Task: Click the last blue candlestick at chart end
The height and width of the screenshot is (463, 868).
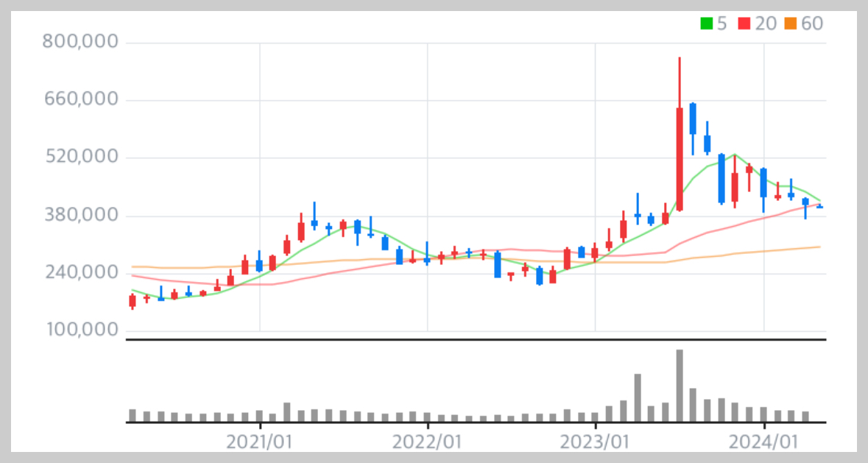Action: point(819,206)
